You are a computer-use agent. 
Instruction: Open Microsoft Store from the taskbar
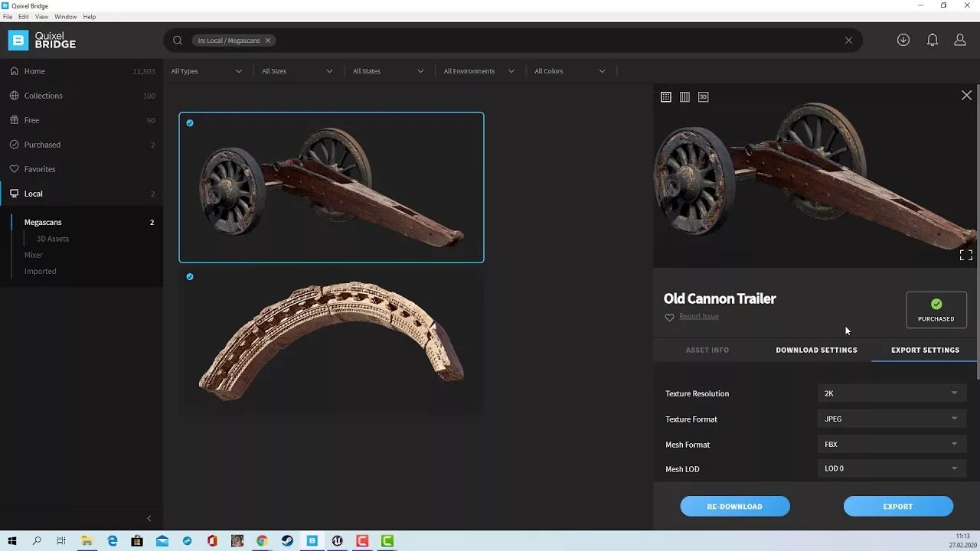[137, 541]
